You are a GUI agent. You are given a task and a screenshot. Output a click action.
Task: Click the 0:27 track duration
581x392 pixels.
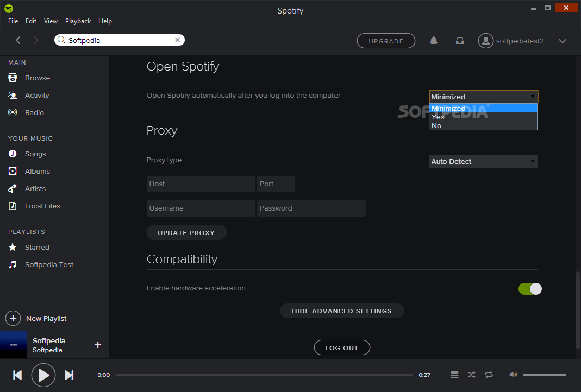point(424,375)
